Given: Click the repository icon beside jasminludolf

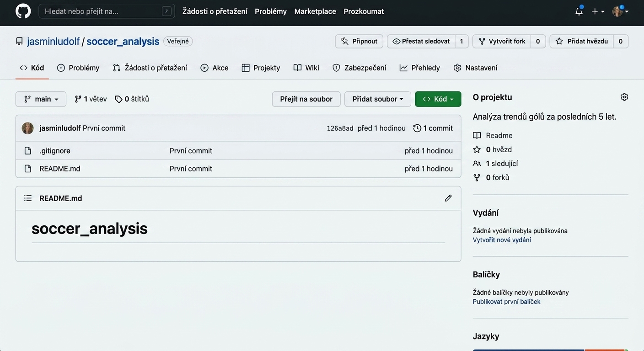Looking at the screenshot, I should [19, 42].
